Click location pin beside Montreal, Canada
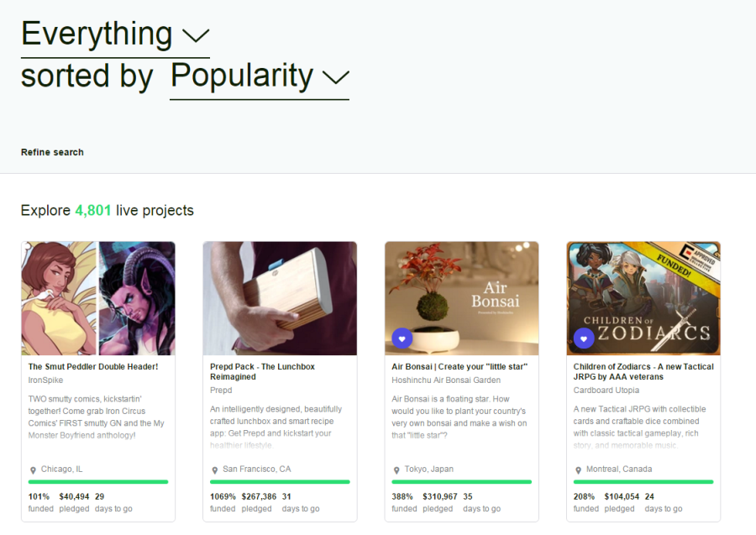Screen dimensions: 756x535 [x=578, y=470]
